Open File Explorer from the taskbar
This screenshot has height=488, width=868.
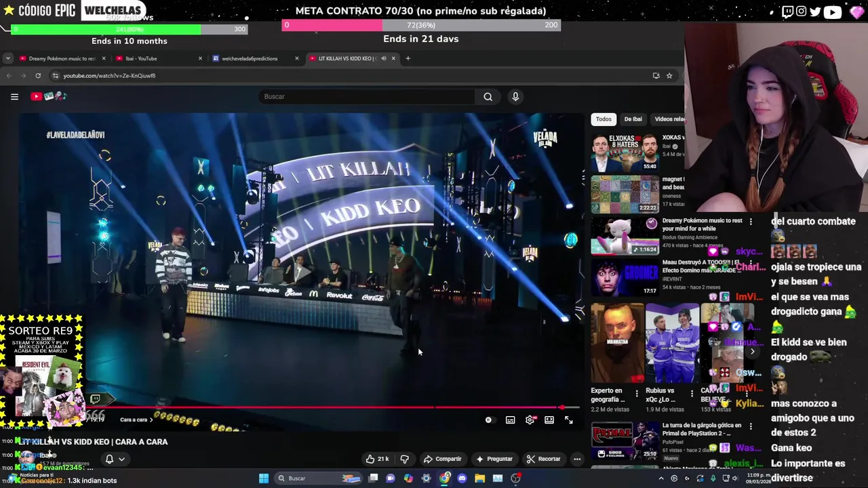(479, 479)
